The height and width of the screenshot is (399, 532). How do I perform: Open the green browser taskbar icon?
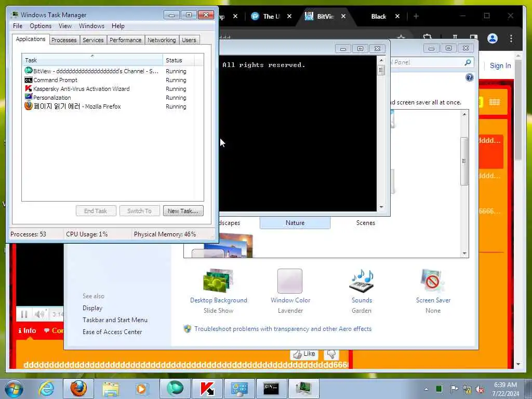175,389
